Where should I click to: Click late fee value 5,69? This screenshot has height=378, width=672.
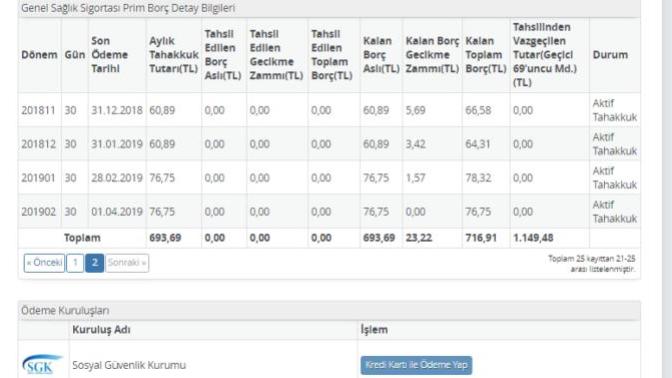tap(415, 110)
